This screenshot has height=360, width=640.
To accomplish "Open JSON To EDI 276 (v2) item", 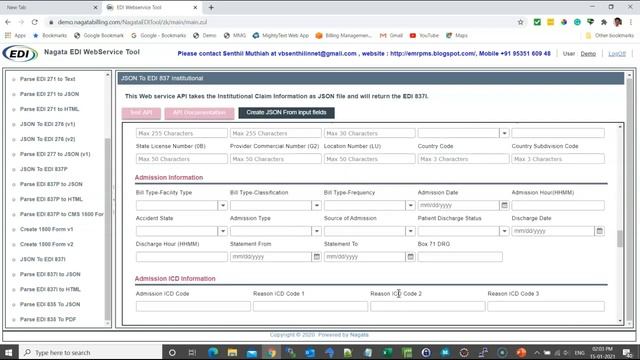I will pos(47,139).
